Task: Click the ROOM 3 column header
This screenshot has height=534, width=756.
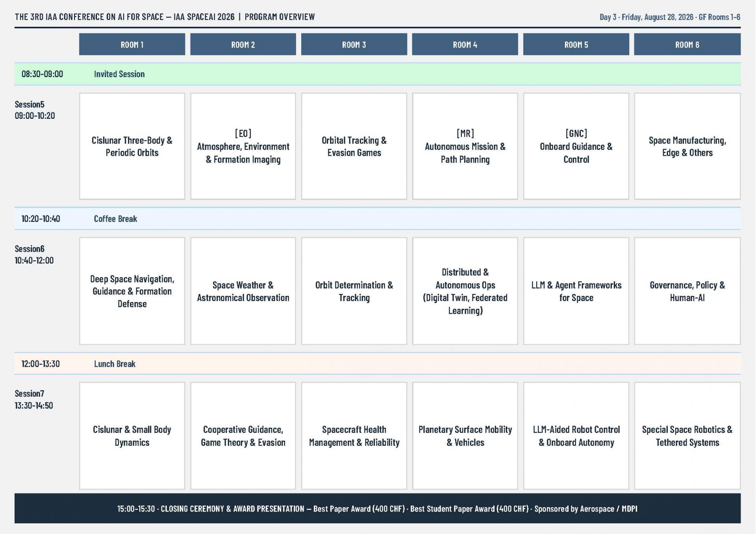Action: 354,44
